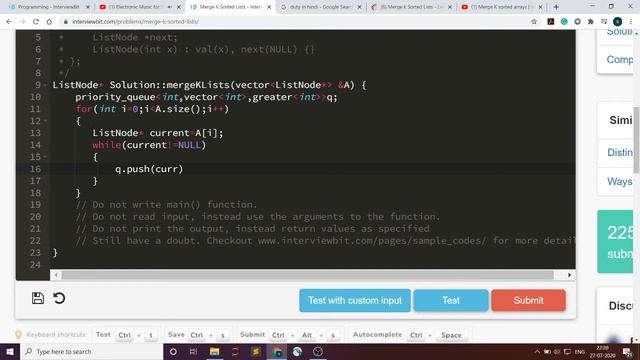This screenshot has height=360, width=640.
Task: Click the green submissions count card
Action: (x=616, y=242)
